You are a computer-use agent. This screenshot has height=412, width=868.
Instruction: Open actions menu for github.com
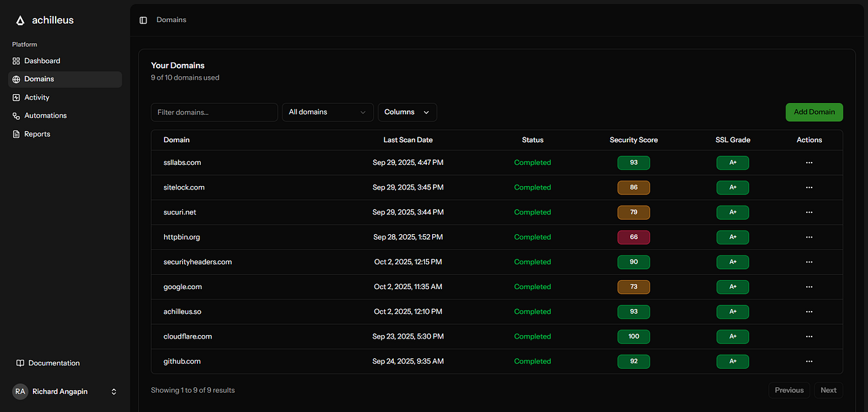pyautogui.click(x=809, y=361)
